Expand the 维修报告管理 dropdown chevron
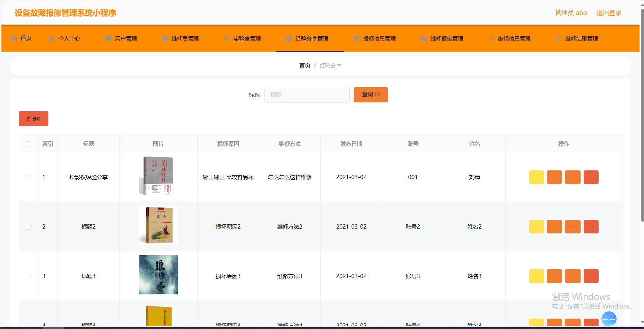Screen dimensions: 644x329 469,38
